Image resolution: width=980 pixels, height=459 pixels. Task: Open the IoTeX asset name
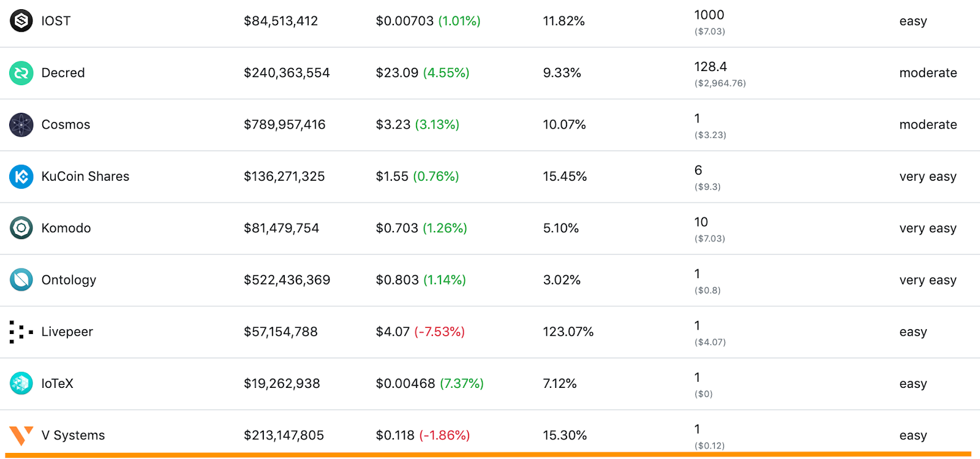[57, 384]
